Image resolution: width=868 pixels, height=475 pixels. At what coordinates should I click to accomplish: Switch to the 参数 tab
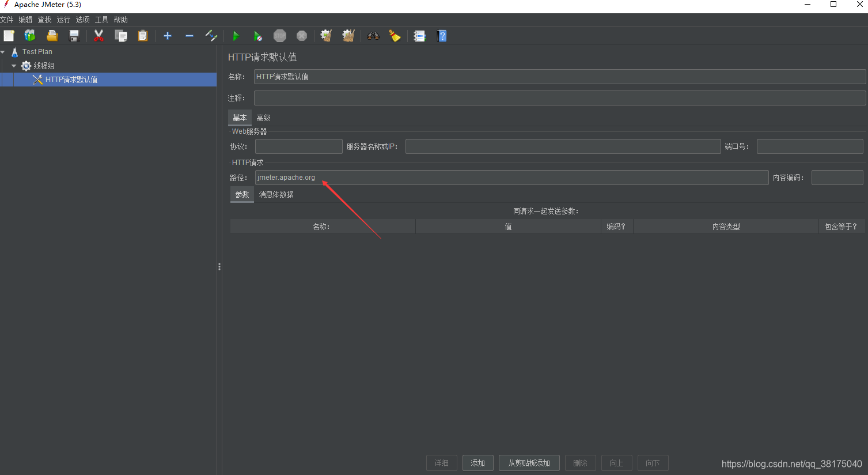(x=242, y=194)
